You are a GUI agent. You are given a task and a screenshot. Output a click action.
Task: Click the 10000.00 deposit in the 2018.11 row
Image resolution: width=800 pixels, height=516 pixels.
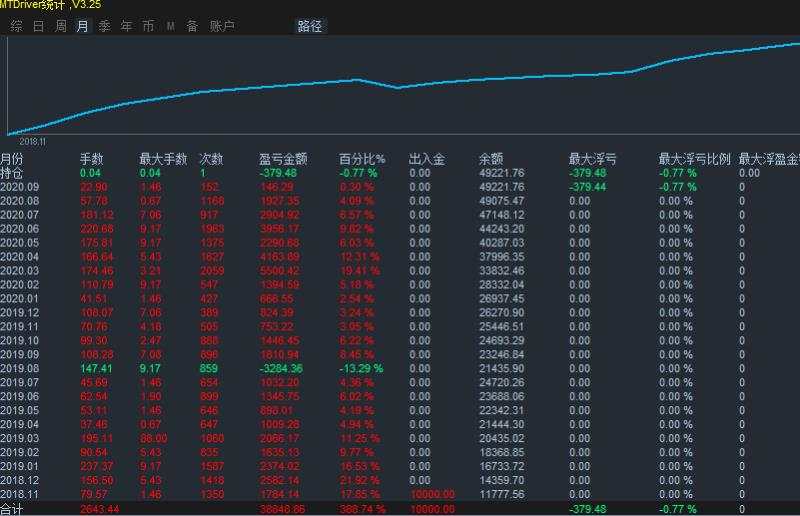tap(433, 494)
